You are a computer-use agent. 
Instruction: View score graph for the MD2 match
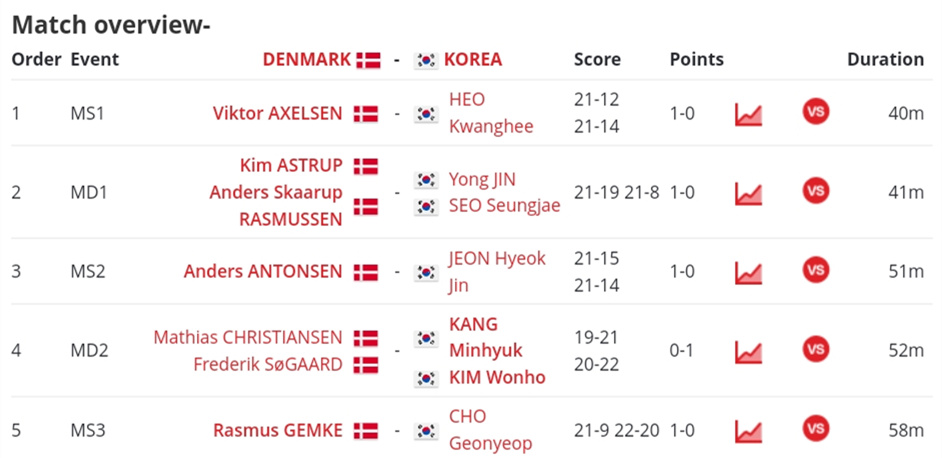click(749, 352)
